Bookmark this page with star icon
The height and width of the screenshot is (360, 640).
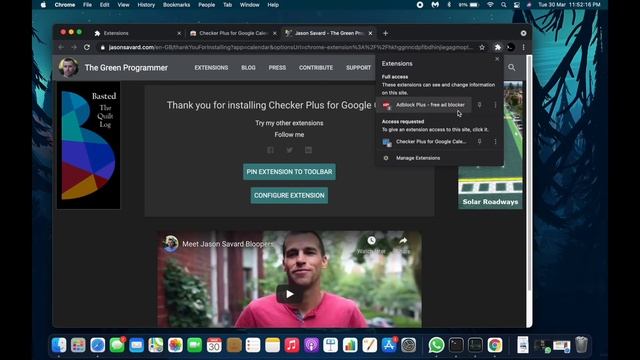482,47
